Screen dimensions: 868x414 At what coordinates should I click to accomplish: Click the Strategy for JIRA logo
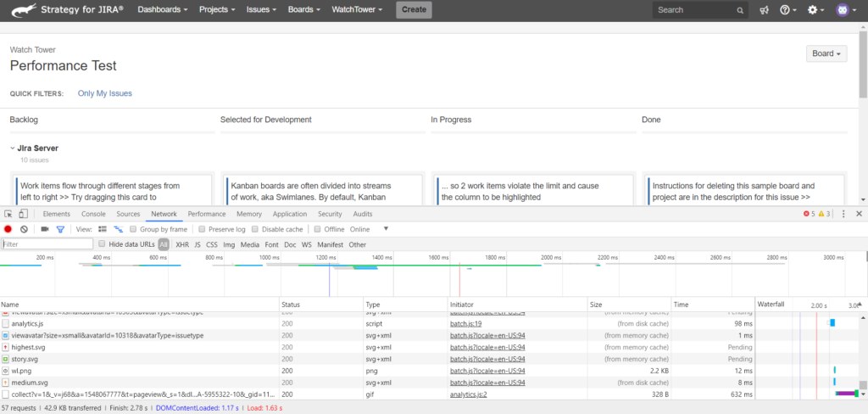coord(66,9)
